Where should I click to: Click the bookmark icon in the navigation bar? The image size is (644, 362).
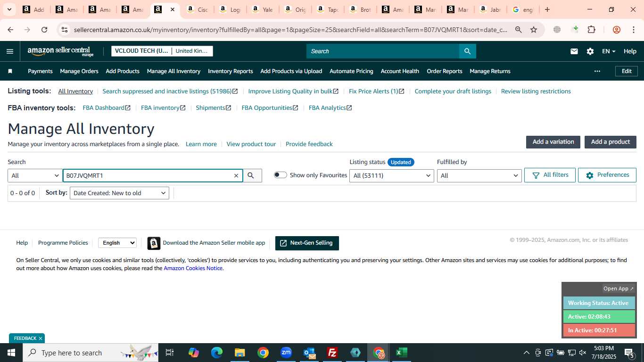click(10, 71)
